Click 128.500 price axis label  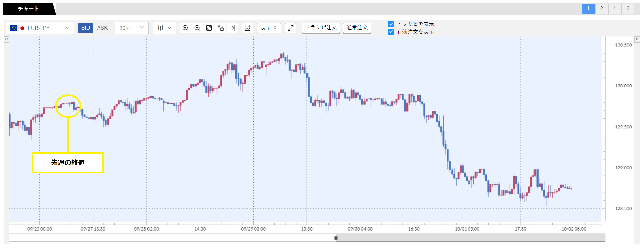pos(623,209)
